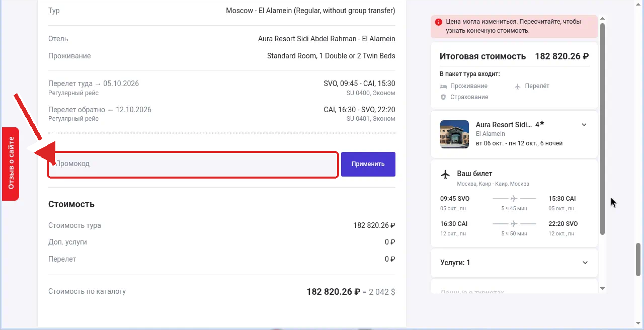Viewport: 644px width, 330px height.
Task: Click the Промокод input field
Action: [x=193, y=164]
